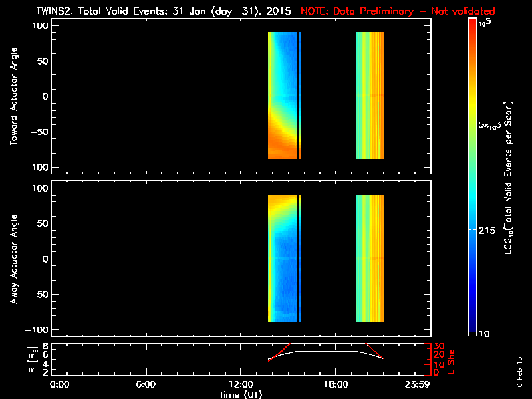Screen dimensions: 532x399
Task: Click the '6:00' time tick label
Action: [146, 384]
